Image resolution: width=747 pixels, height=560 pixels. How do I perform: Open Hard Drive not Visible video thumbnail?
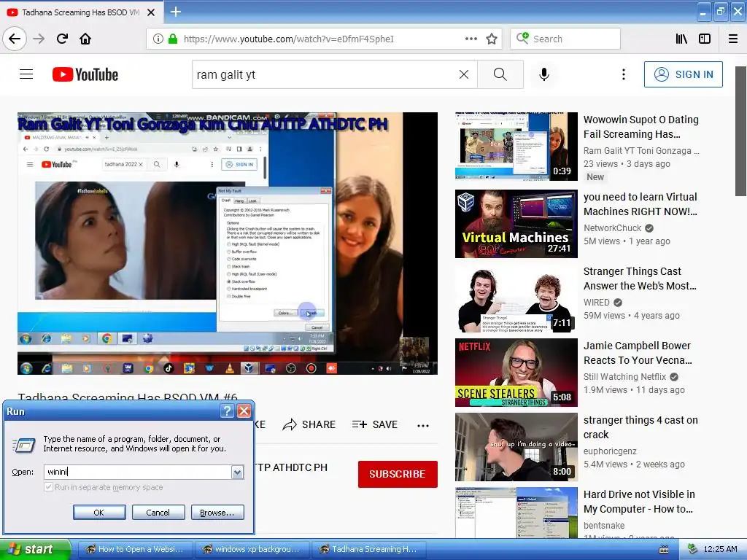(x=516, y=513)
